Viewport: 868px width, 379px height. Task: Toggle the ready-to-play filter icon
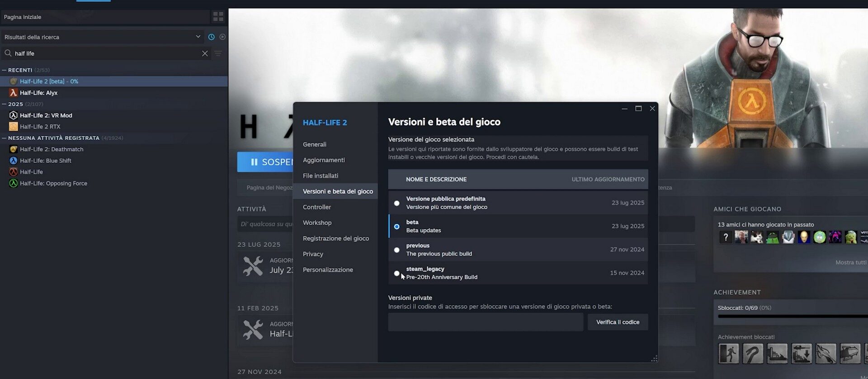tap(222, 37)
